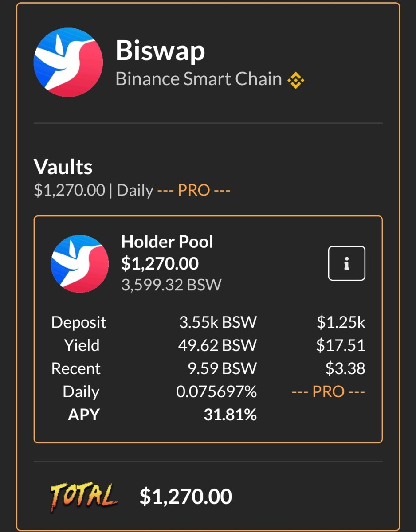Viewport: 416px width, 532px height.
Task: Select the Holder Pool title
Action: click(x=167, y=242)
